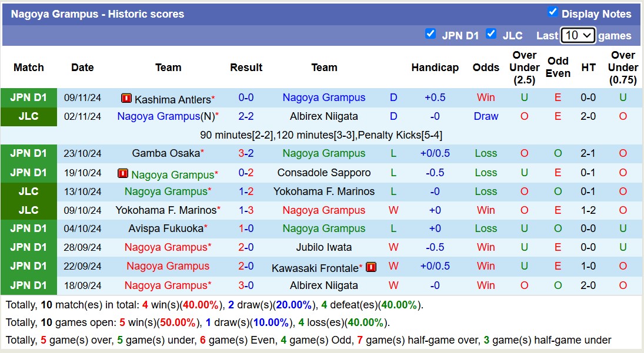Click the 3-2 result on 23/10/24
This screenshot has width=644, height=353.
point(246,153)
